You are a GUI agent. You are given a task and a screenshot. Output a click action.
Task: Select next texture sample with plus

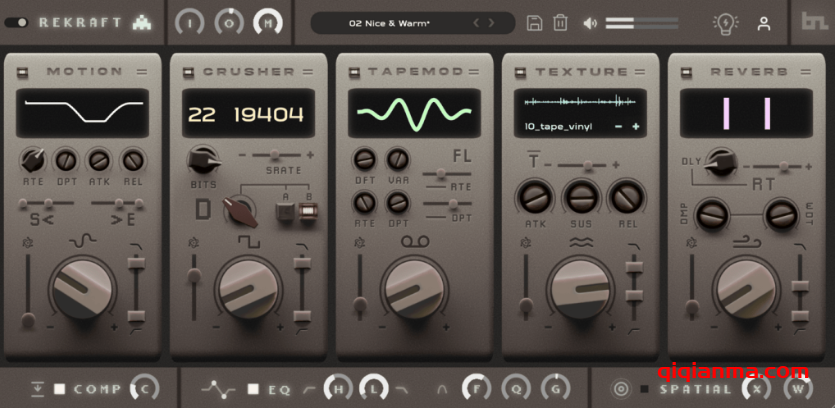pyautogui.click(x=635, y=127)
